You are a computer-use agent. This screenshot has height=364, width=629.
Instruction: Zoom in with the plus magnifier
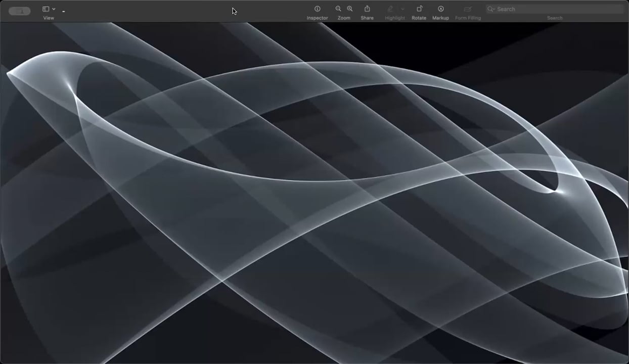coord(350,9)
